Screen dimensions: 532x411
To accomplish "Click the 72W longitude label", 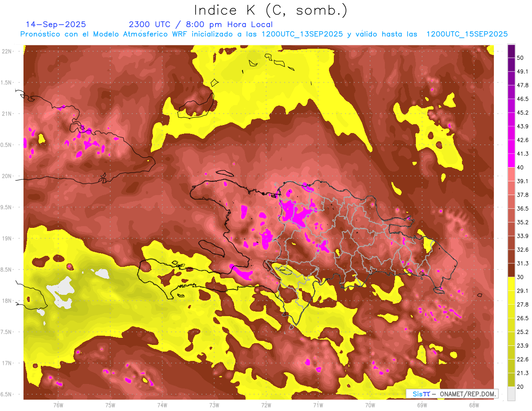I will (x=266, y=405).
